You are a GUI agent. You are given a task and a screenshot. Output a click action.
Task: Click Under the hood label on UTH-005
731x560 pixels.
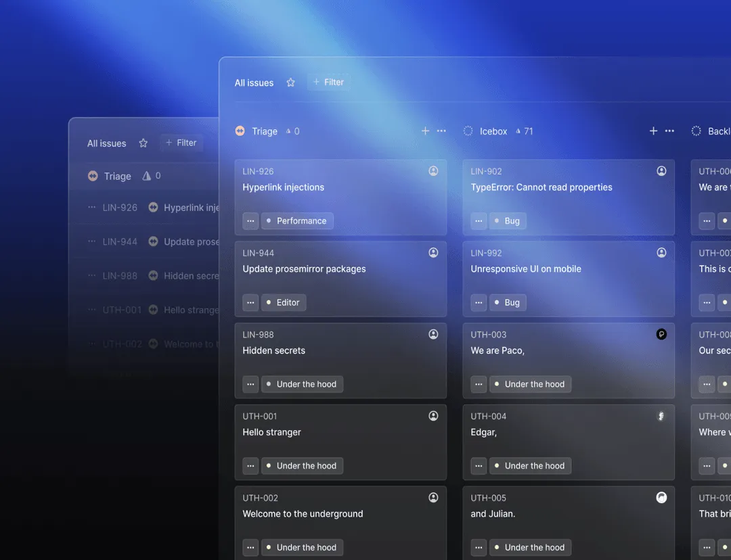[x=530, y=547]
